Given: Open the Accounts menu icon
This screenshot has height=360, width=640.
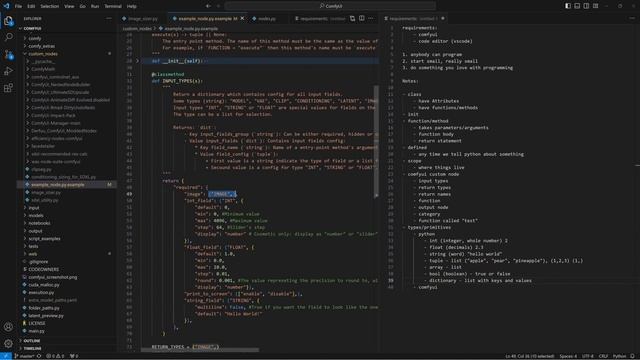Looking at the screenshot, I should 8,327.
